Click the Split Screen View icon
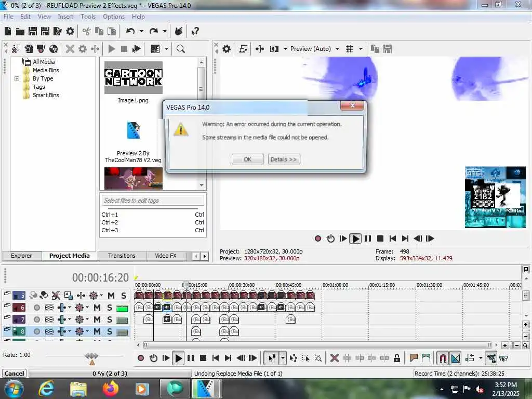 coord(274,49)
